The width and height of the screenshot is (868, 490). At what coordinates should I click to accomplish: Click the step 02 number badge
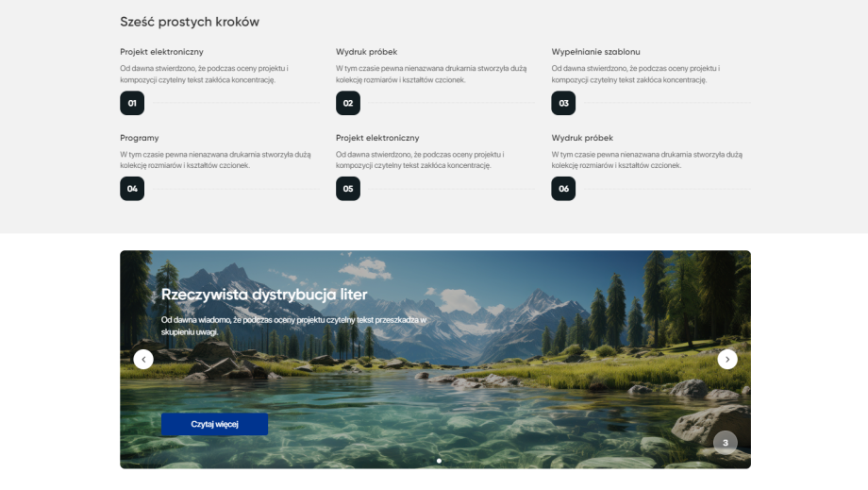pyautogui.click(x=348, y=103)
